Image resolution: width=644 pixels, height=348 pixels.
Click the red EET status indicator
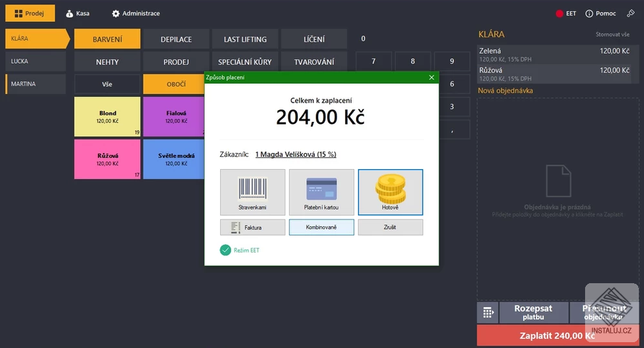566,14
